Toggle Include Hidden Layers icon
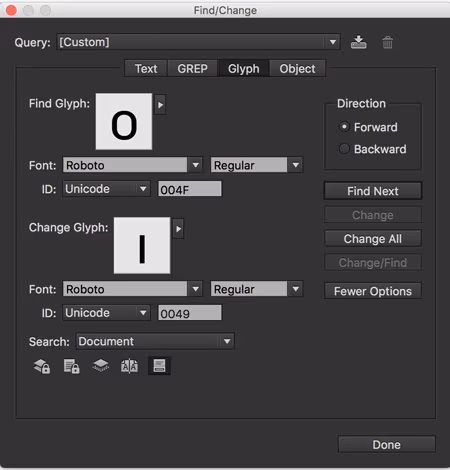The width and height of the screenshot is (450, 470). 100,366
